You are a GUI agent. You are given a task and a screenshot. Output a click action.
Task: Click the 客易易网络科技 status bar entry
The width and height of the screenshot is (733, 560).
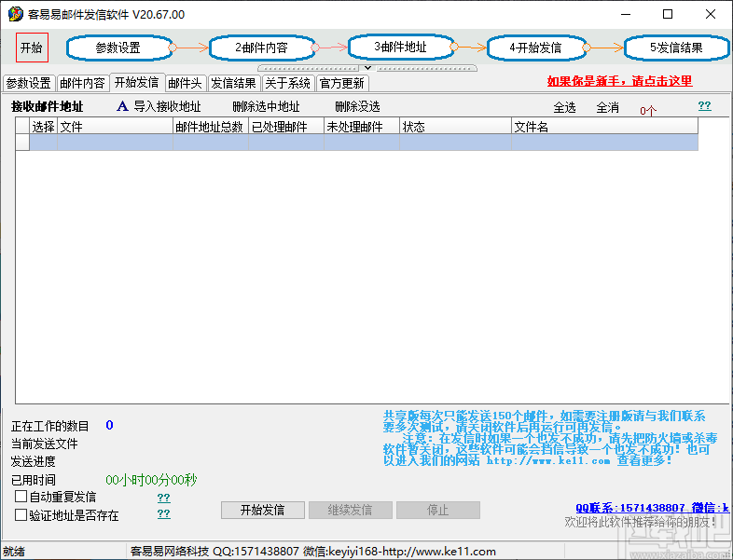(x=312, y=551)
